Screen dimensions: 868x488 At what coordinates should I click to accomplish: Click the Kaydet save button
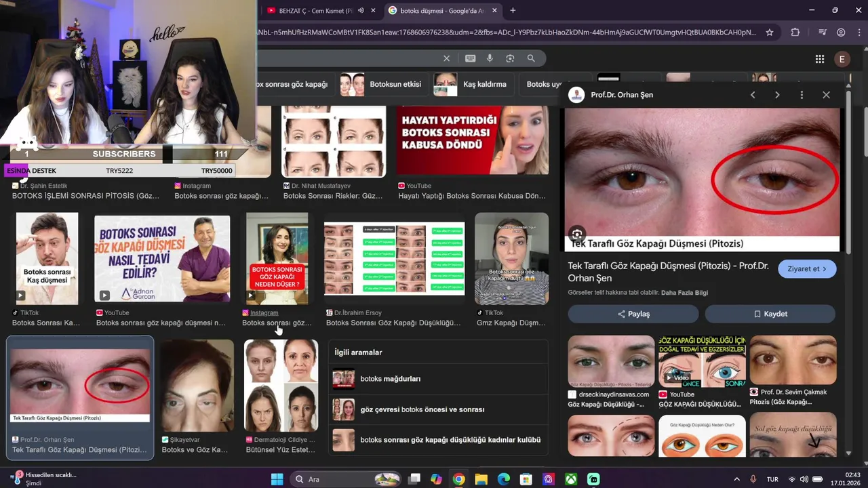pos(770,314)
